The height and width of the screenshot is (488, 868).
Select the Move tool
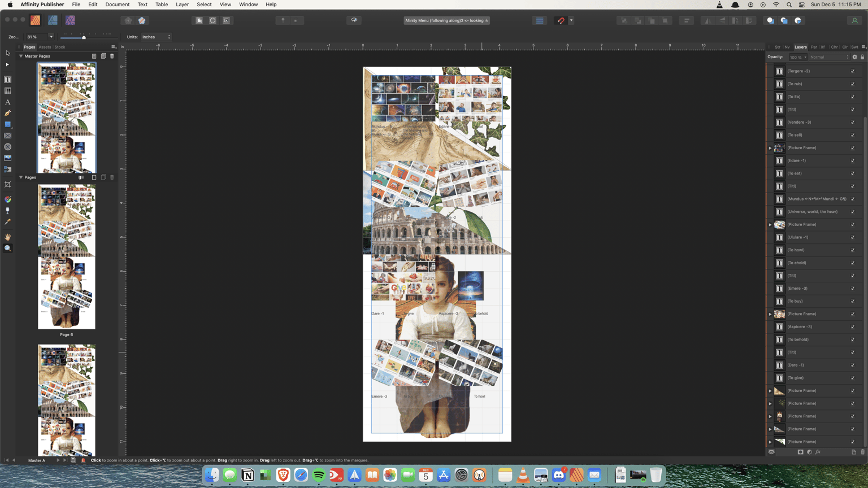coord(8,53)
